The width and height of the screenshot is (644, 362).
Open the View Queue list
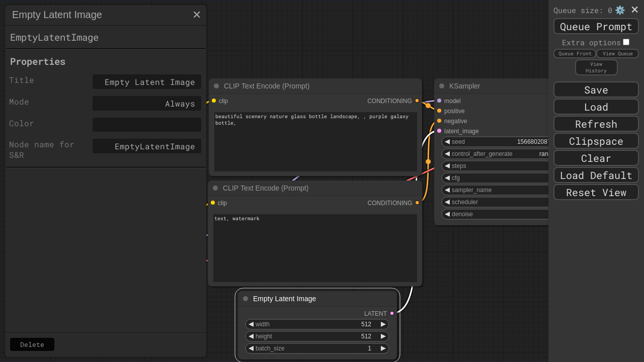pos(617,54)
